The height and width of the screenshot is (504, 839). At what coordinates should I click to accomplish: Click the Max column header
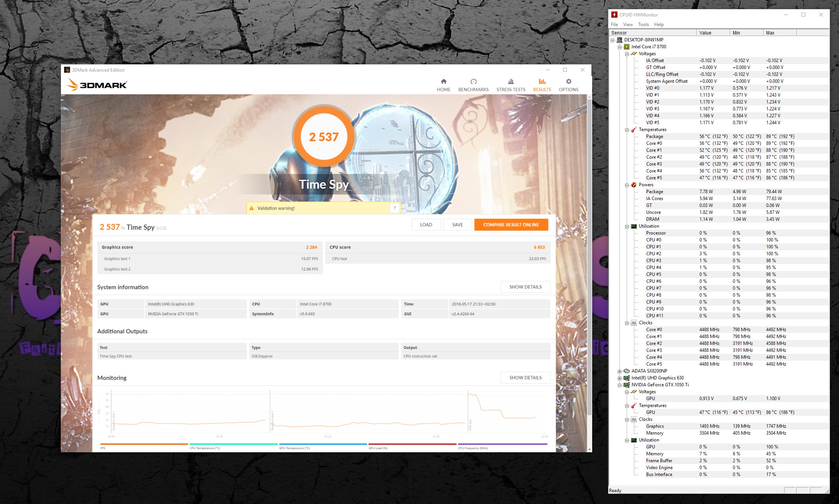[780, 33]
